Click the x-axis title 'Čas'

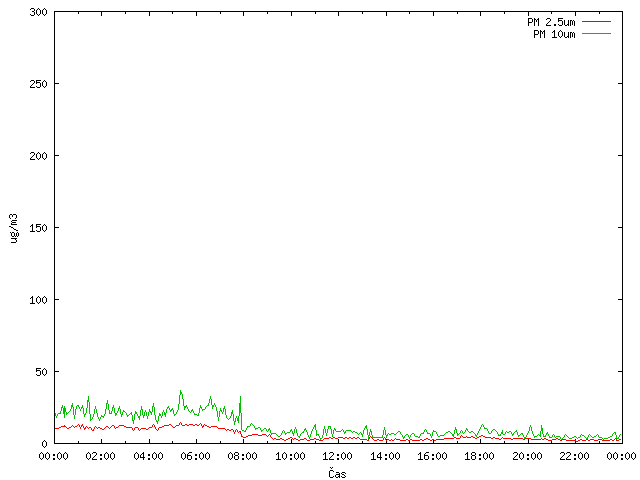click(337, 473)
